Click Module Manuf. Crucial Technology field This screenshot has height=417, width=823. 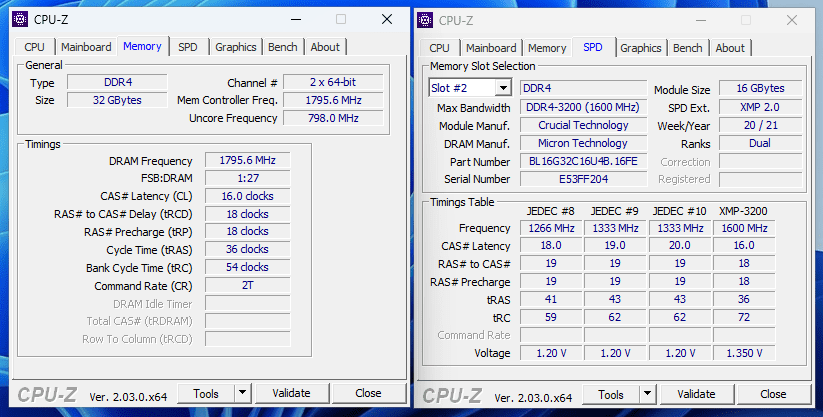583,125
